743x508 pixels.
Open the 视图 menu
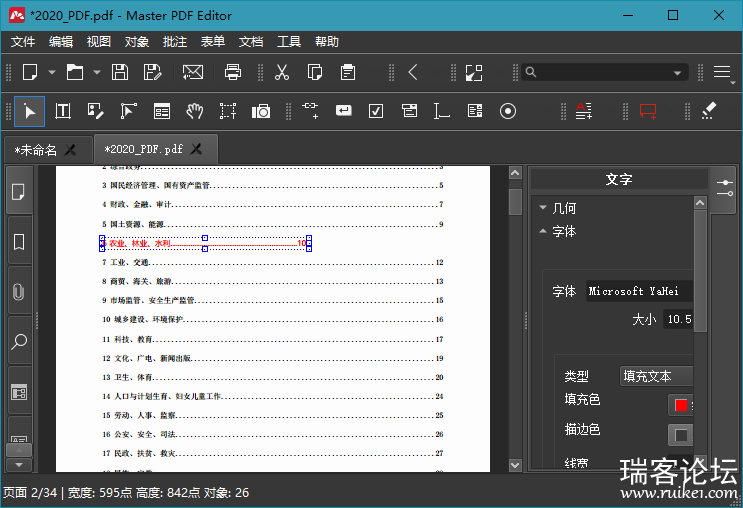pos(99,42)
